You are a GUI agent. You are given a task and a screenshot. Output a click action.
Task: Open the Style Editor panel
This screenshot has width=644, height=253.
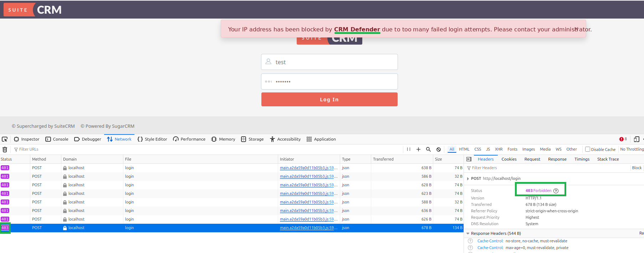point(152,139)
